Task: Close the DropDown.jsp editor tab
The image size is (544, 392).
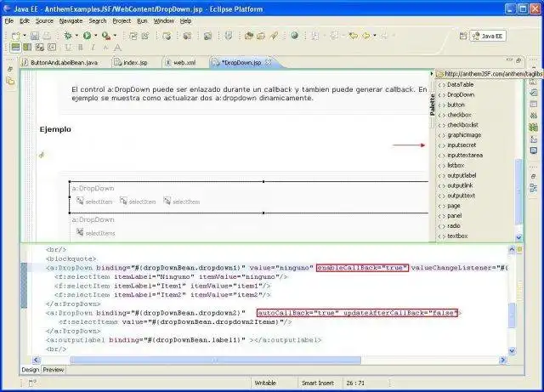Action: 268,62
